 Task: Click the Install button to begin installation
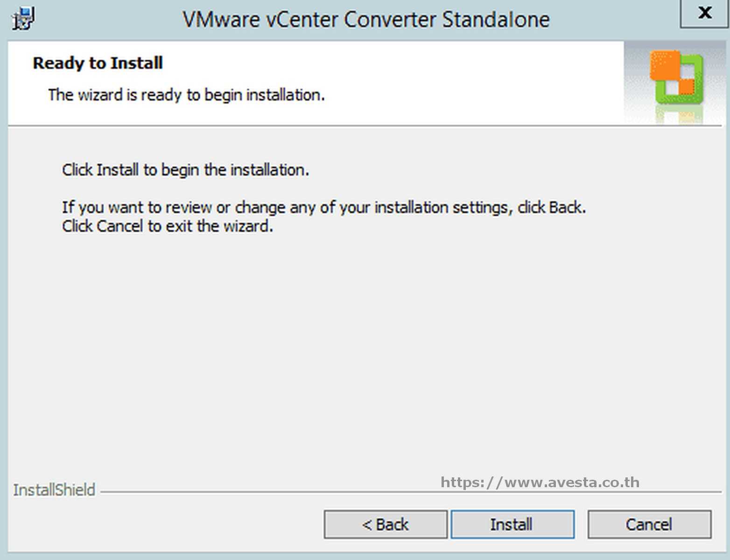(x=512, y=524)
